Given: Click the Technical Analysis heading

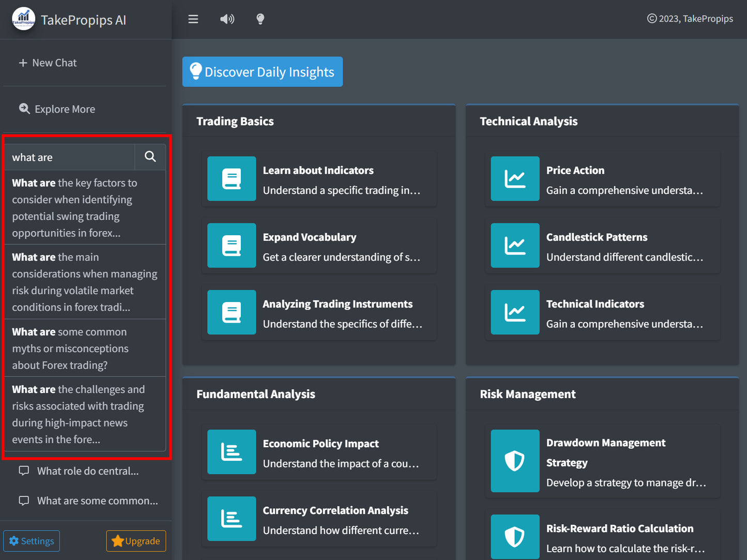Looking at the screenshot, I should coord(528,121).
